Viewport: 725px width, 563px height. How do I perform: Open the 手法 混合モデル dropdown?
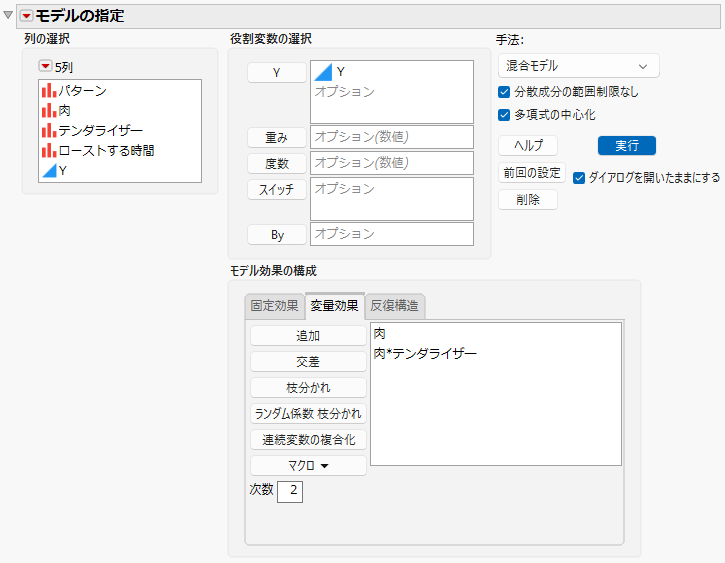pyautogui.click(x=578, y=66)
